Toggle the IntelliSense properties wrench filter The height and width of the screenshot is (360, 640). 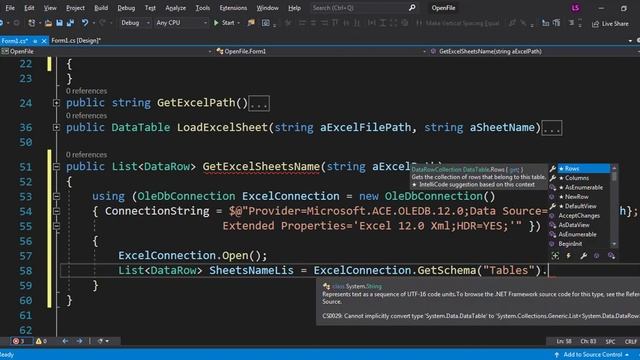click(584, 256)
